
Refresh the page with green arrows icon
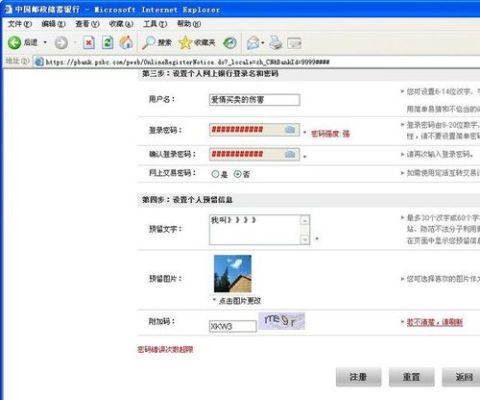coord(107,43)
